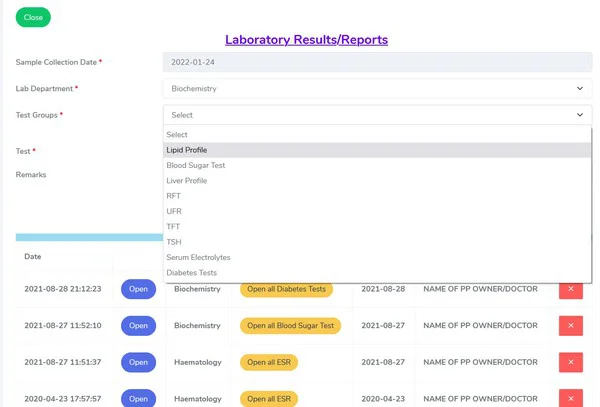Choose TSH test group
Screen dimensions: 600x407
(174, 242)
